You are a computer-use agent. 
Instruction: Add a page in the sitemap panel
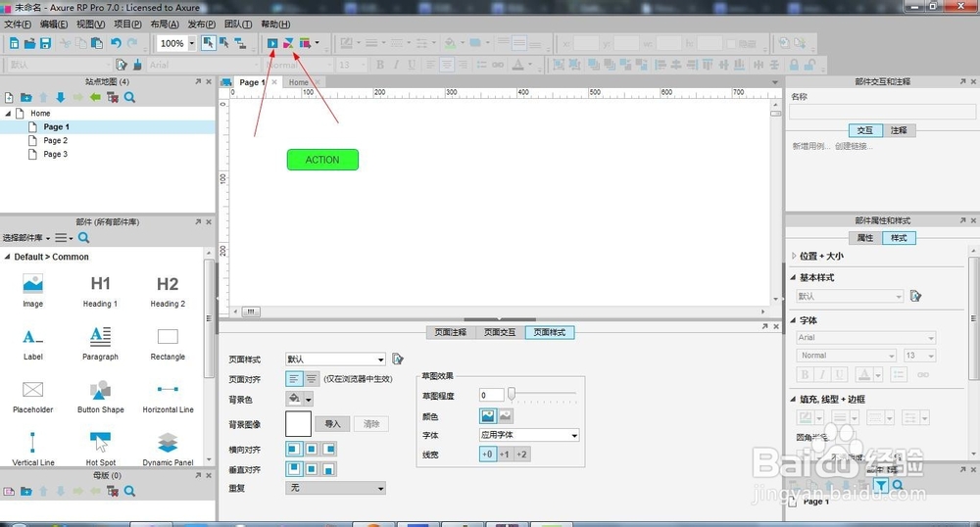click(9, 97)
